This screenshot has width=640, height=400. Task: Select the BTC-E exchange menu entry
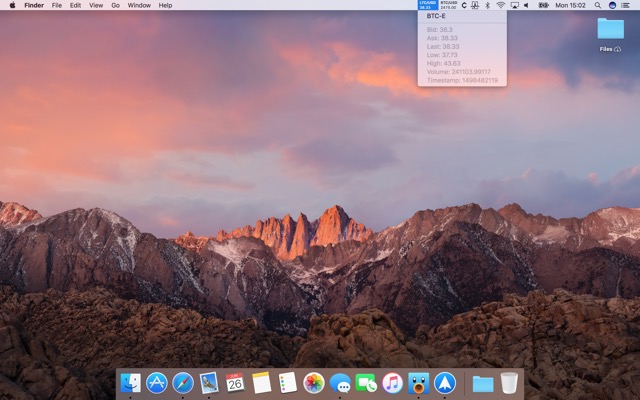coord(436,16)
